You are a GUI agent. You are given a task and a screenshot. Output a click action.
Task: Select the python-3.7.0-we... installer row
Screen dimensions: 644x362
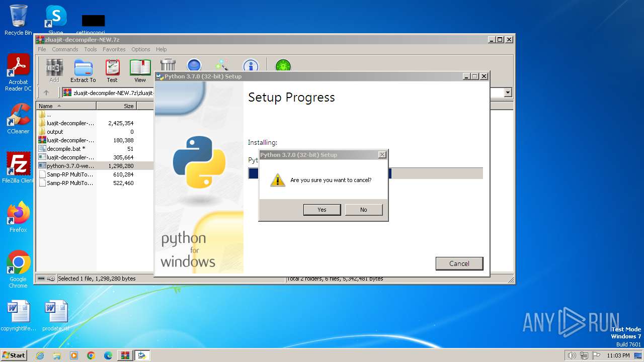point(95,166)
